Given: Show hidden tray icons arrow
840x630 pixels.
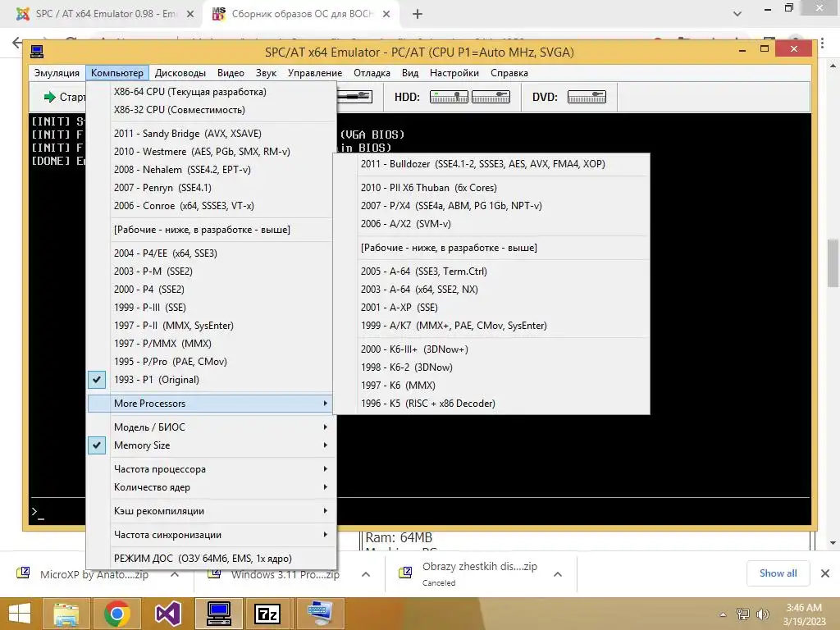Looking at the screenshot, I should [x=724, y=614].
